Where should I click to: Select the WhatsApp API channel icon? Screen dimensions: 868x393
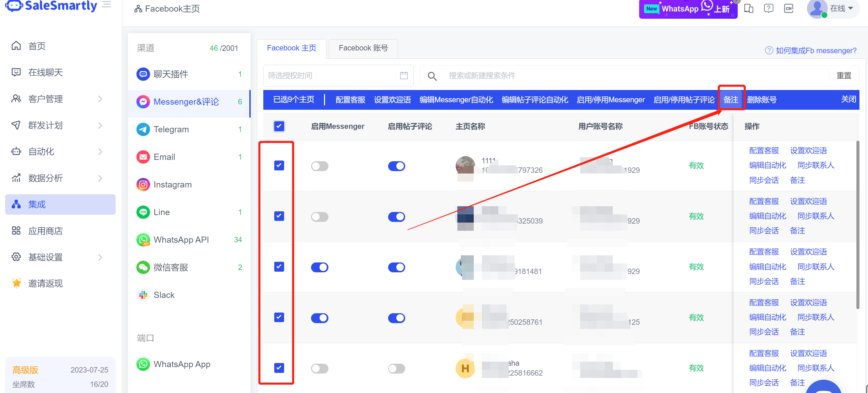pyautogui.click(x=143, y=240)
